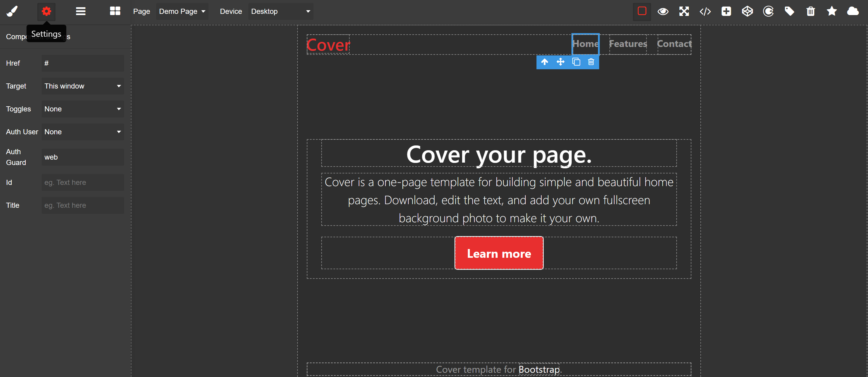Expand the Demo Page dropdown

[182, 11]
